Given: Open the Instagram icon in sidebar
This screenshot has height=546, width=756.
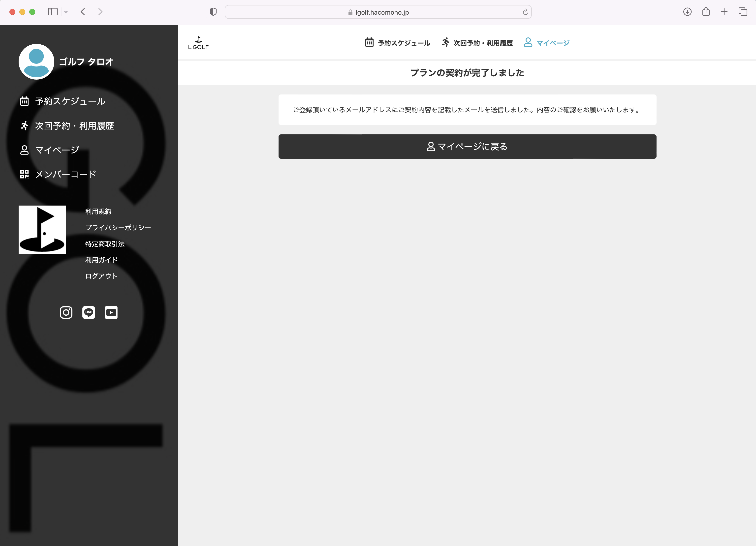Looking at the screenshot, I should 66,312.
